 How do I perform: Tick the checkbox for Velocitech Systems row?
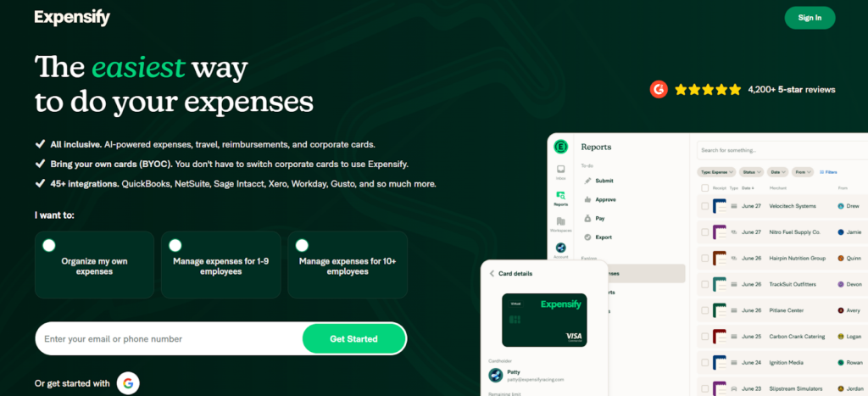click(704, 206)
